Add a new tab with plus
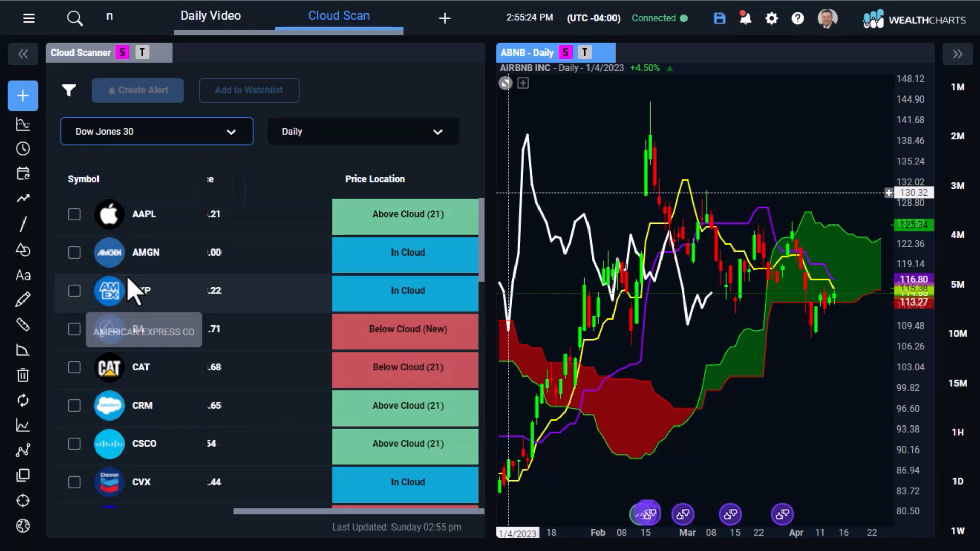 pos(445,19)
